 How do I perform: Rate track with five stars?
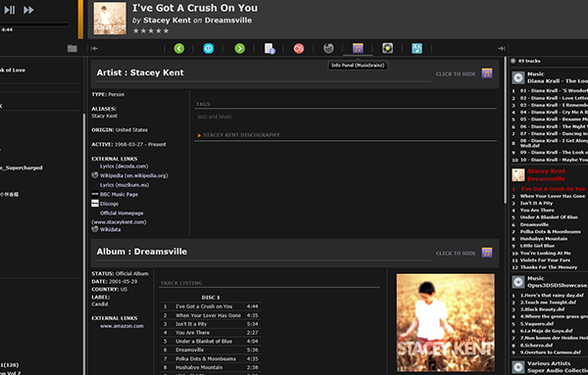tap(166, 30)
